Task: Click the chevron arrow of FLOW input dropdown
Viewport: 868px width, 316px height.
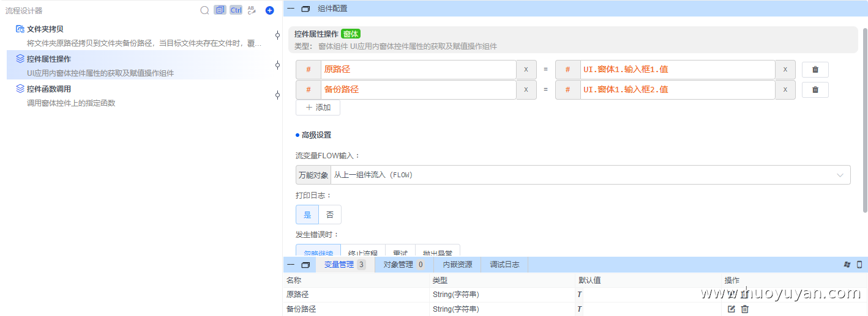Action: 840,175
